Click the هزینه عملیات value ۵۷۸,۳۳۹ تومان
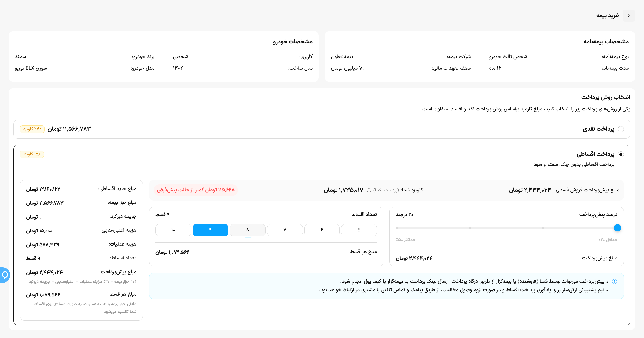 43,245
